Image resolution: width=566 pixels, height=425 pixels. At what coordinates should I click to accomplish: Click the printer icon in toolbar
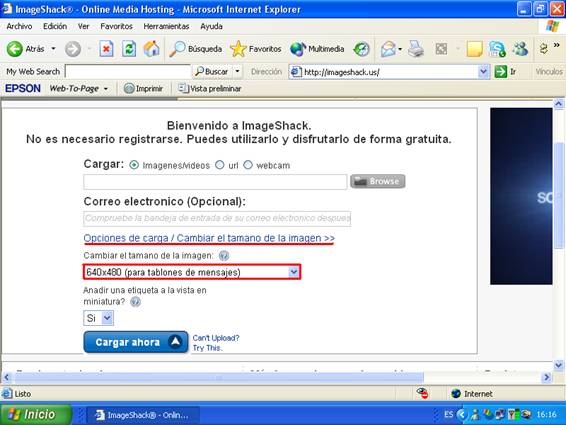click(416, 49)
